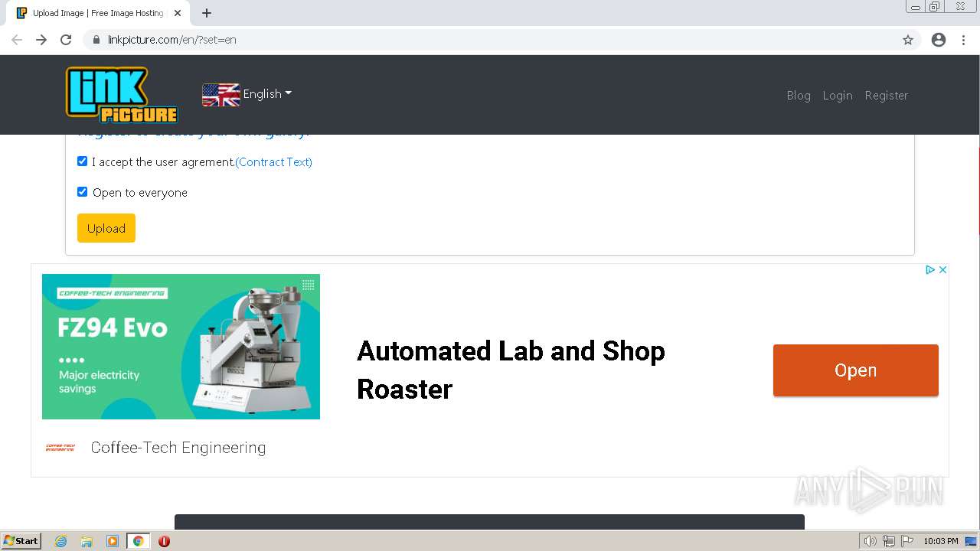Open Windows Media Player taskbar icon

point(113,541)
